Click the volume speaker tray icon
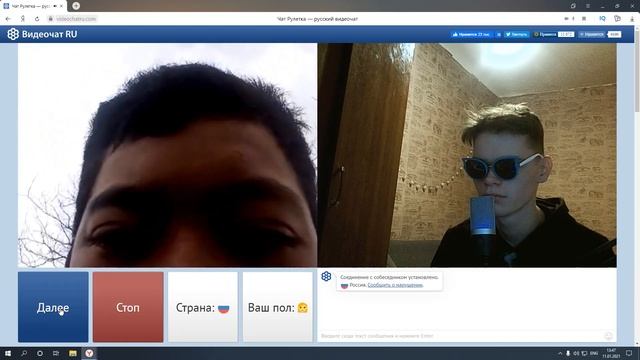The image size is (640, 360). click(x=576, y=353)
